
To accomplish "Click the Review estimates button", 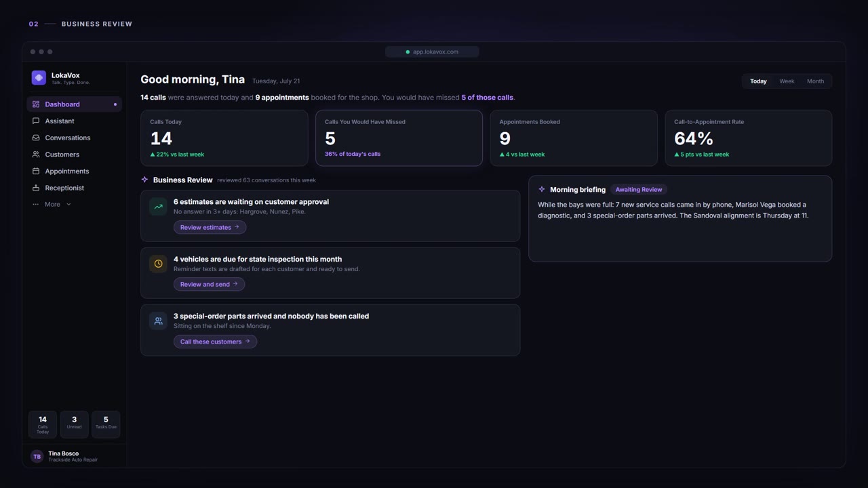I will pyautogui.click(x=210, y=227).
